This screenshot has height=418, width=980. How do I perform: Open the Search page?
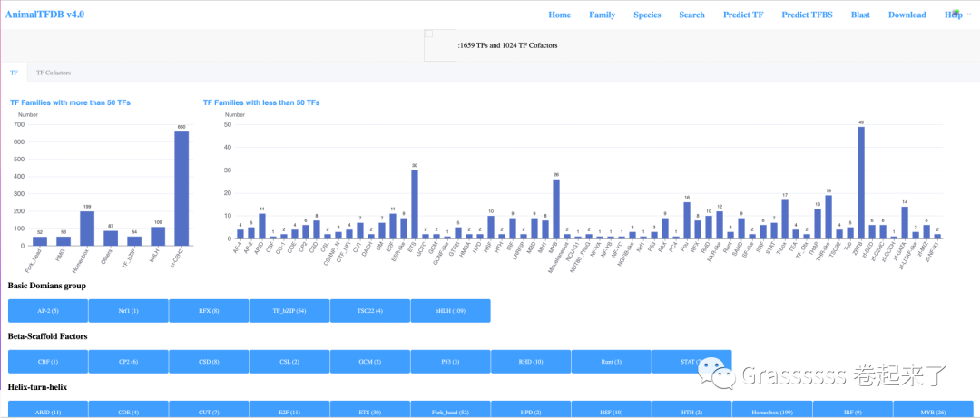[x=691, y=15]
